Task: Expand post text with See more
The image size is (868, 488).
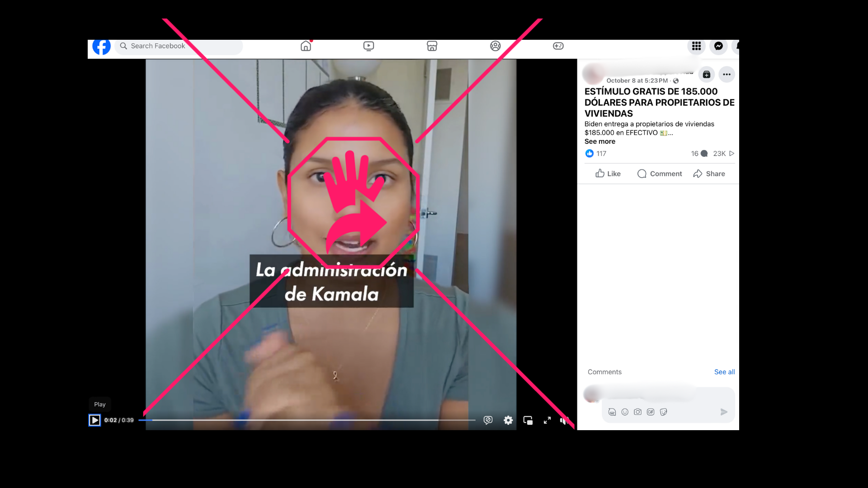Action: [x=599, y=141]
